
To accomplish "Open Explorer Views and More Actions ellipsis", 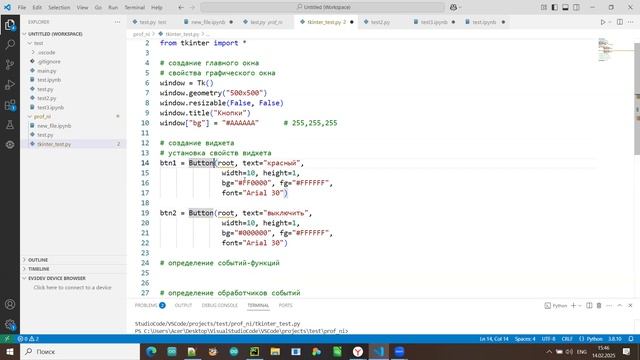I will pos(118,22).
